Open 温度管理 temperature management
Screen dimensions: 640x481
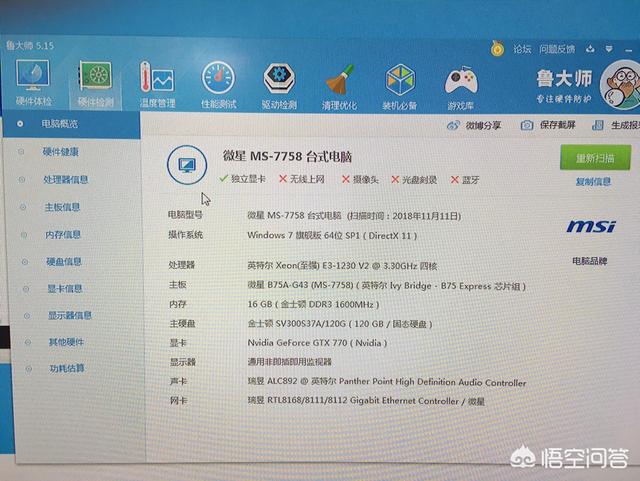(158, 85)
